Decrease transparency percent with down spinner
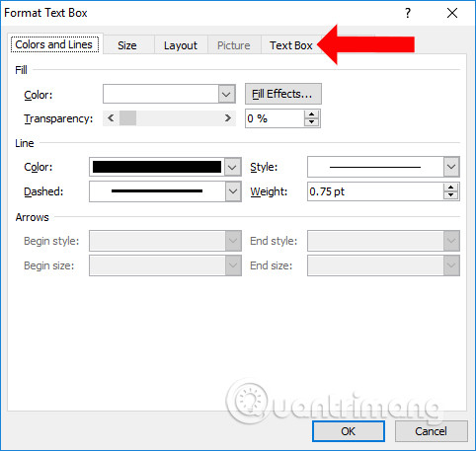This screenshot has width=476, height=451. (x=312, y=122)
